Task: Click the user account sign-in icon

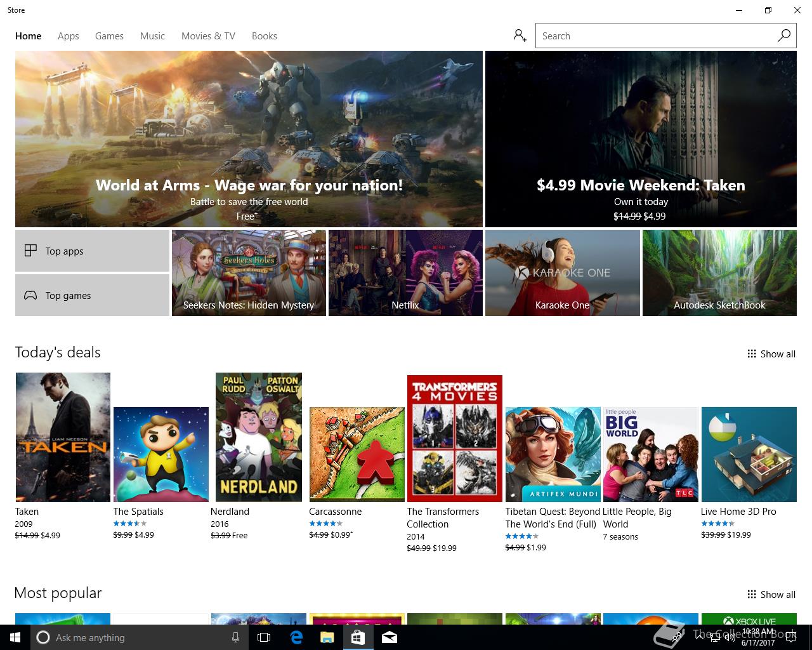Action: pos(520,36)
